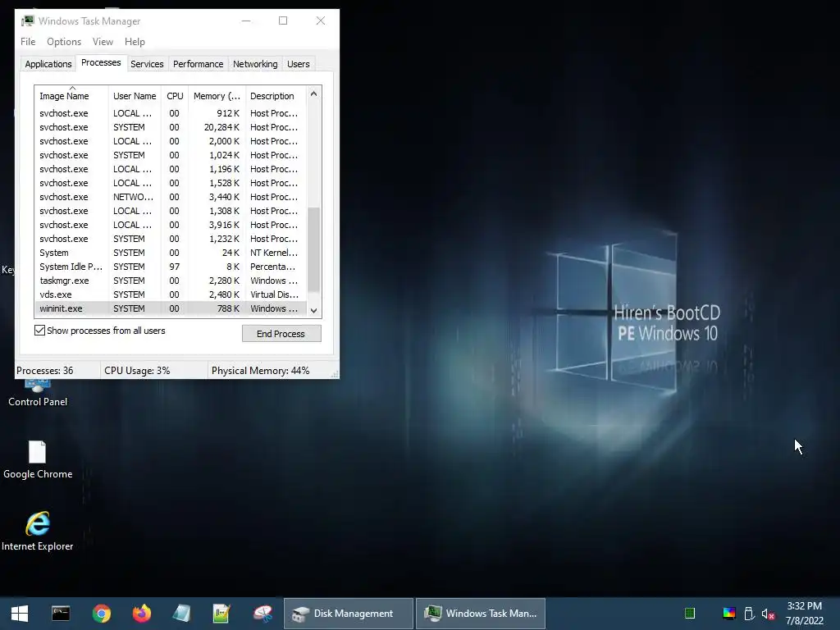Open the green notepad taskbar icon
This screenshot has height=630, width=840.
(x=221, y=614)
